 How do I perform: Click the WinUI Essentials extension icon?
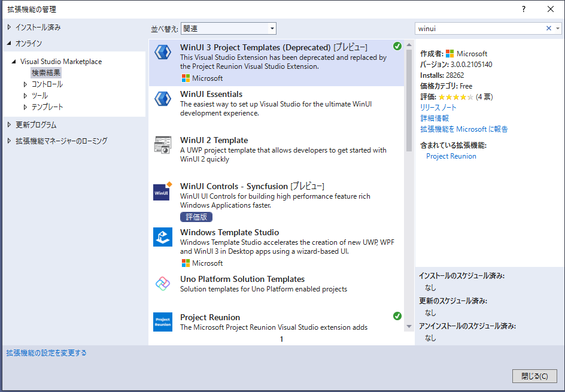[x=163, y=99]
